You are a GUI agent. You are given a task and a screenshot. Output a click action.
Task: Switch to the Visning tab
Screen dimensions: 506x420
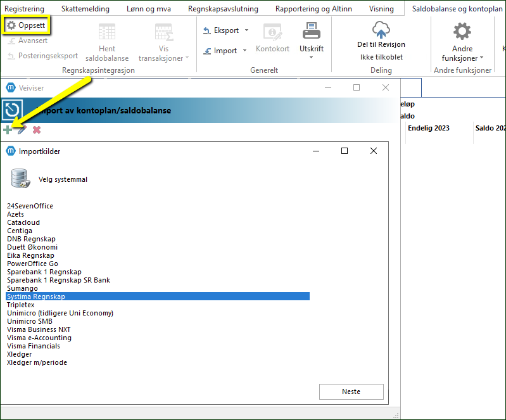click(381, 9)
